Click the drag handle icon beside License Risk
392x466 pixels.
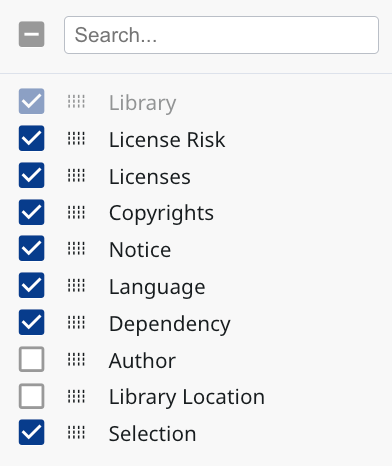(76, 138)
